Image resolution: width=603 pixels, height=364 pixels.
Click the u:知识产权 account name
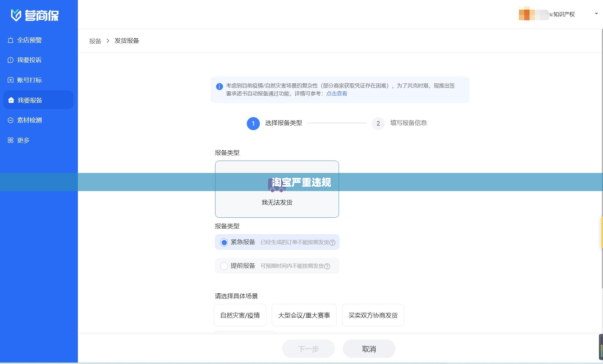coord(562,14)
